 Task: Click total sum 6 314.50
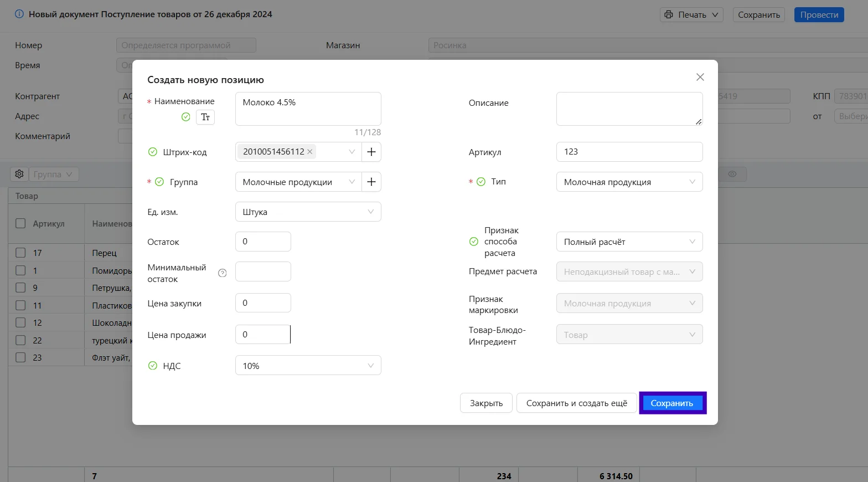616,476
